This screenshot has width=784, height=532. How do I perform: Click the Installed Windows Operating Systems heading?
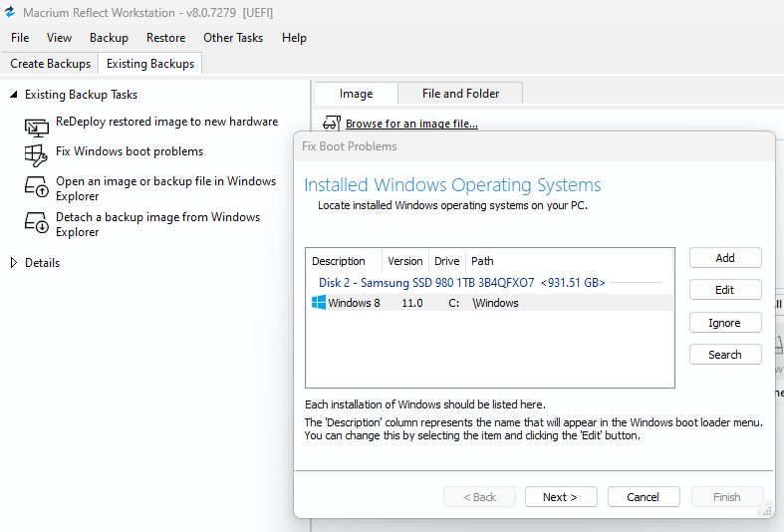pos(452,185)
